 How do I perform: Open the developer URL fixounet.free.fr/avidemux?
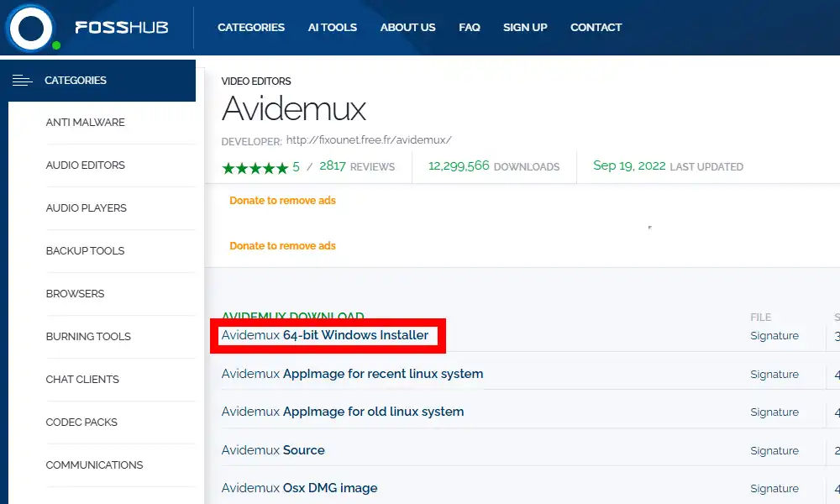click(x=369, y=139)
